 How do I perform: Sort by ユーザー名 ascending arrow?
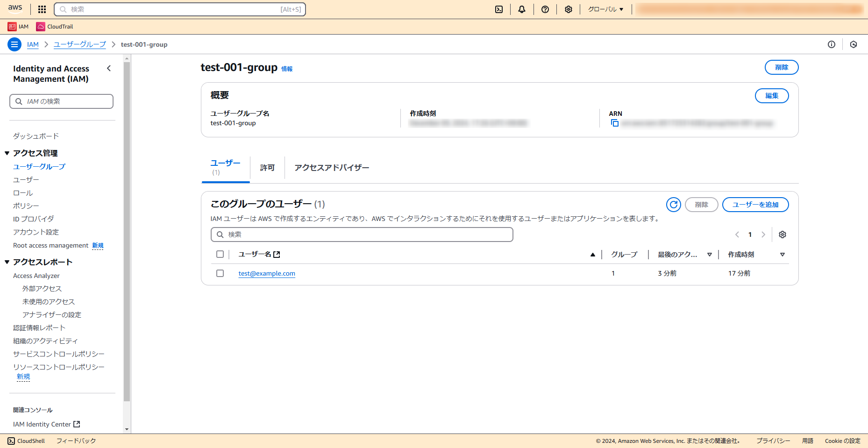point(593,255)
